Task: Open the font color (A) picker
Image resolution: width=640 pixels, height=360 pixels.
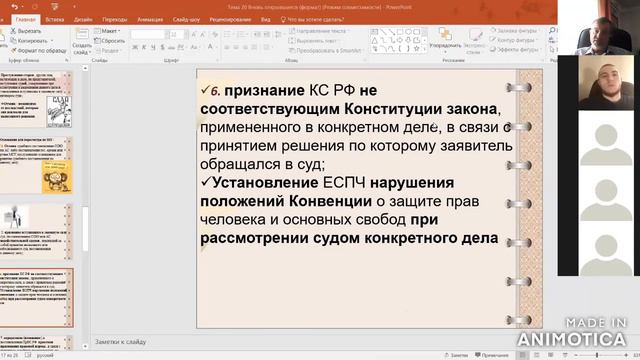Action: pos(211,47)
